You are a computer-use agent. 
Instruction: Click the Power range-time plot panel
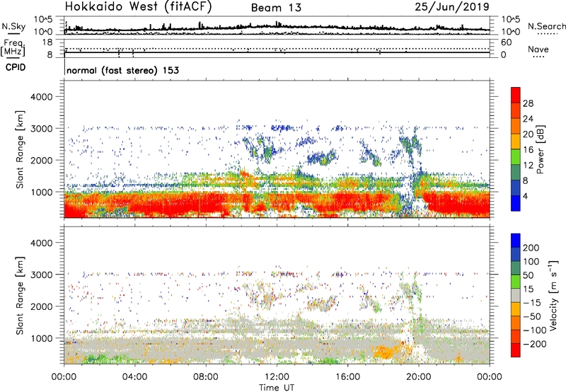tap(277, 149)
